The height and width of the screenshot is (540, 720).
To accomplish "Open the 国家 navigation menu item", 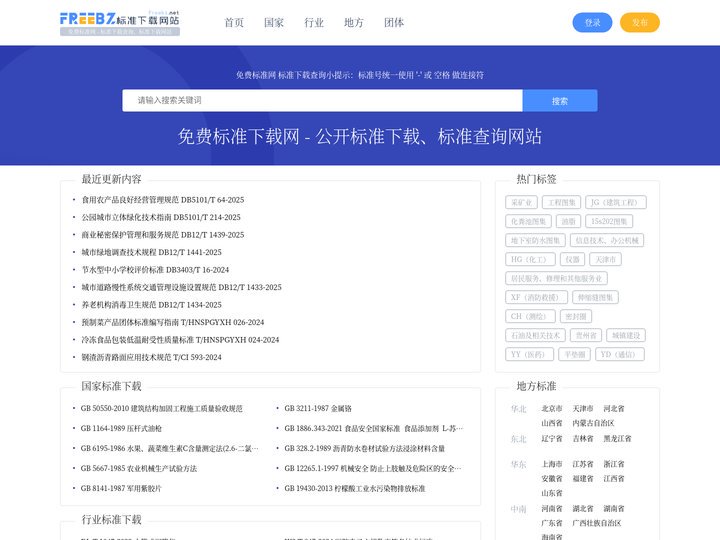I will coord(274,22).
